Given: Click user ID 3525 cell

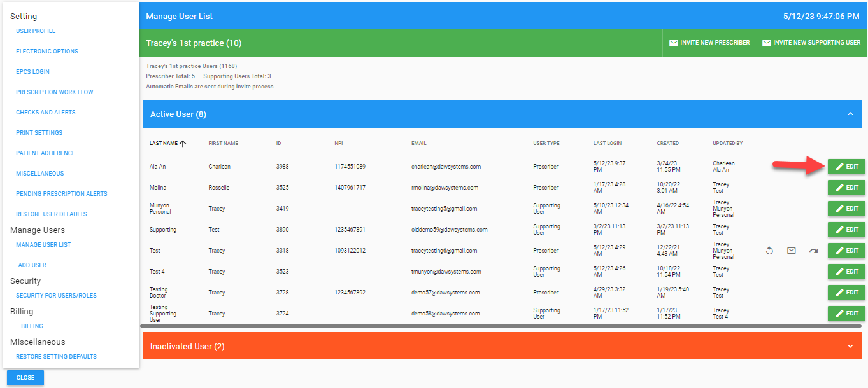Looking at the screenshot, I should 282,188.
